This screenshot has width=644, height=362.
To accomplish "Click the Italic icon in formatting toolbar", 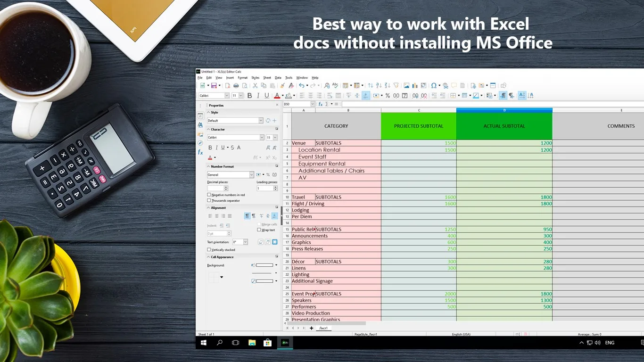I will [258, 96].
